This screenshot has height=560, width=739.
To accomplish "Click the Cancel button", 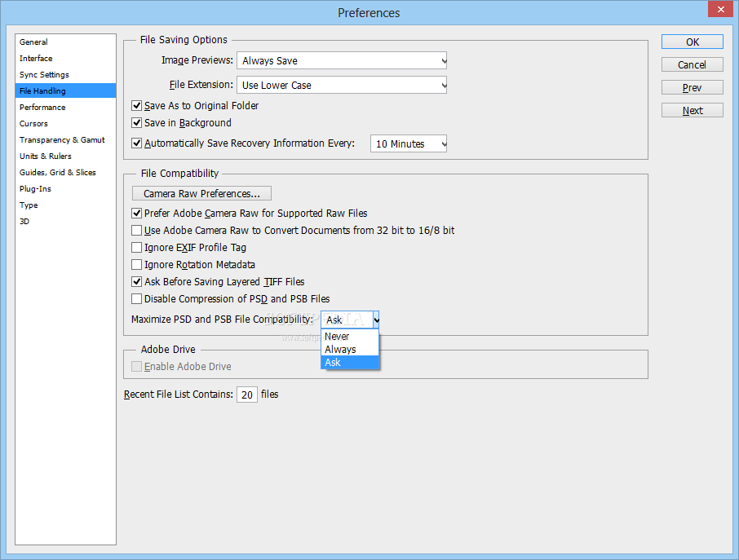I will tap(693, 64).
